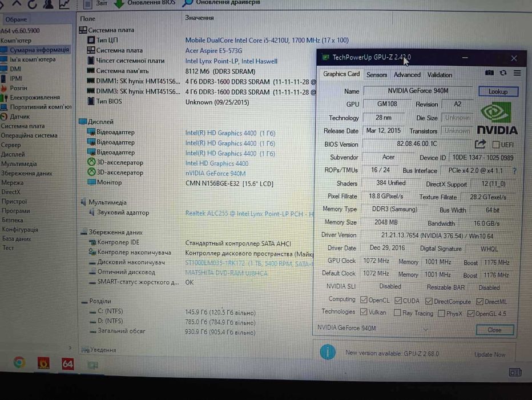Click the Bus Interface question mark
Viewport: 532px width, 400px height.
(x=514, y=171)
